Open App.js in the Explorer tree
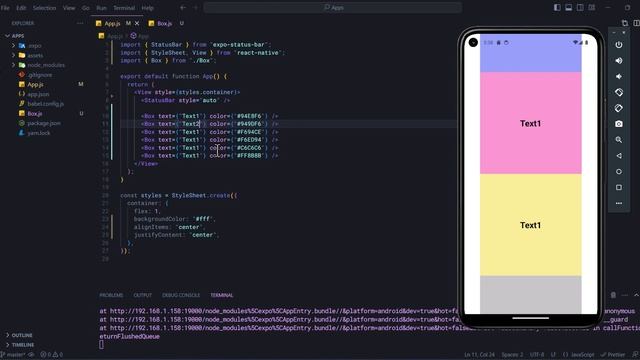 click(x=36, y=84)
